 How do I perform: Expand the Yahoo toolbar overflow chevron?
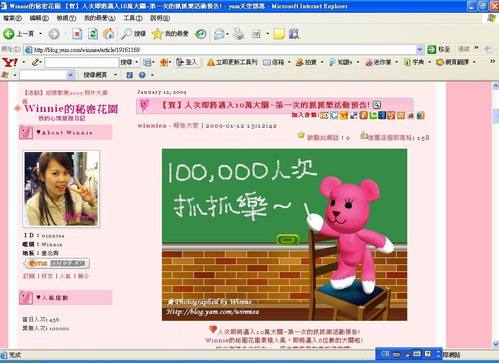pos(492,62)
